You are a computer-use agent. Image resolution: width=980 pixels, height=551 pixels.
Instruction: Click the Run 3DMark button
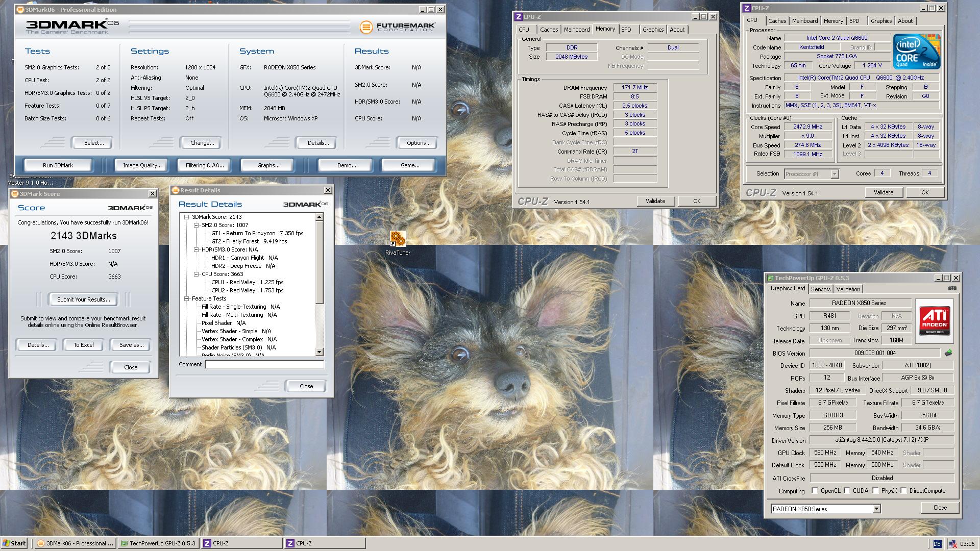(x=58, y=165)
